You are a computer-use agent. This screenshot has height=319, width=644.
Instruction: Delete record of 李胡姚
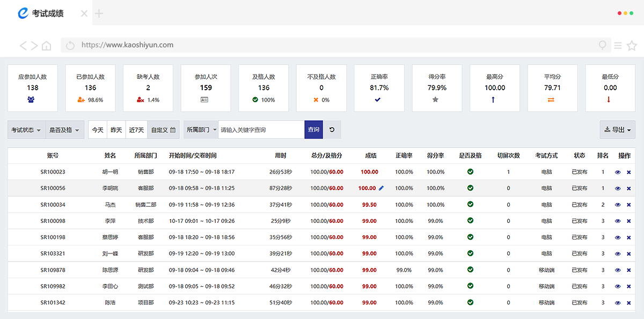(x=629, y=189)
